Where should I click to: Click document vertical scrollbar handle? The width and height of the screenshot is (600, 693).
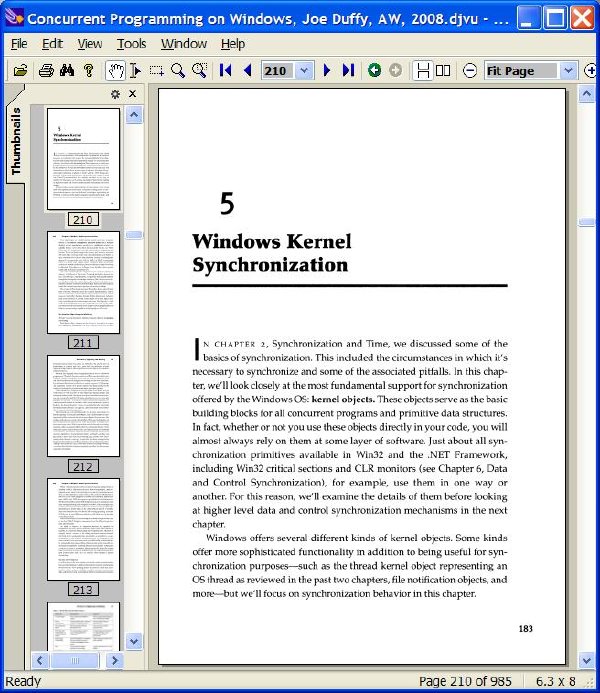point(587,222)
